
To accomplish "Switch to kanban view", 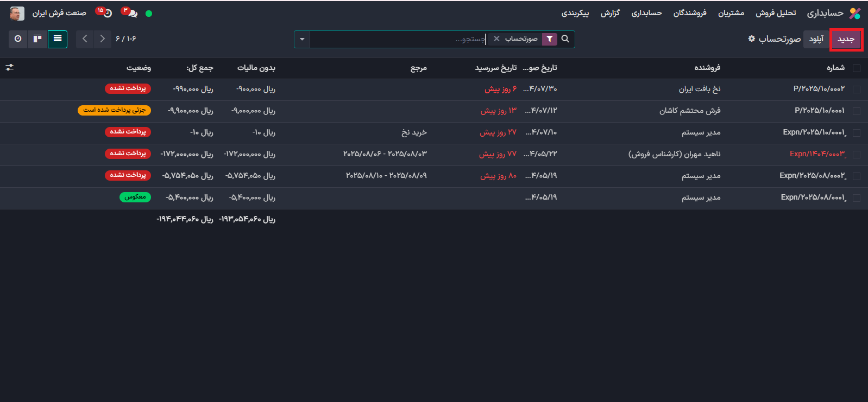I will tap(37, 39).
